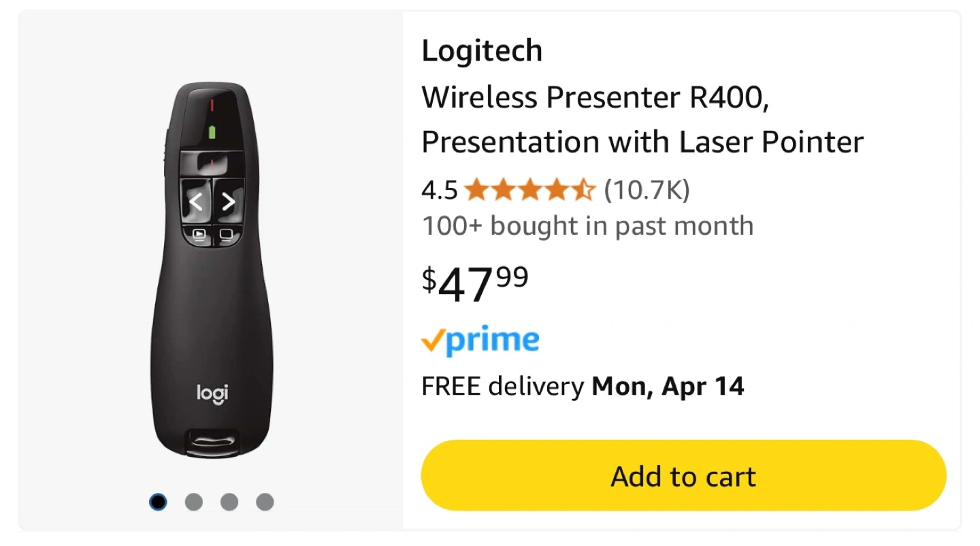Click the $47.99 price
This screenshot has width=980, height=546.
(x=475, y=284)
